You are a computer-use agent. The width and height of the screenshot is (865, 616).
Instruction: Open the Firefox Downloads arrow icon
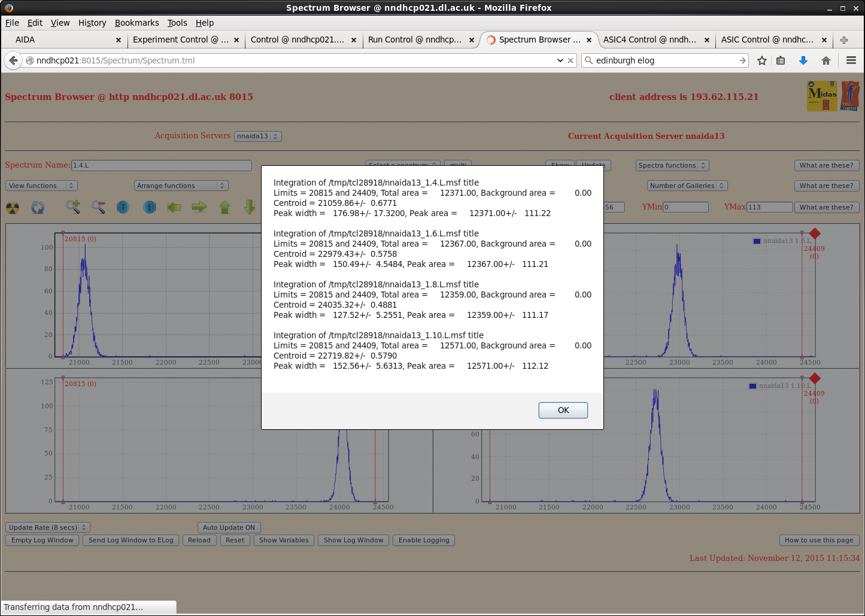point(803,60)
